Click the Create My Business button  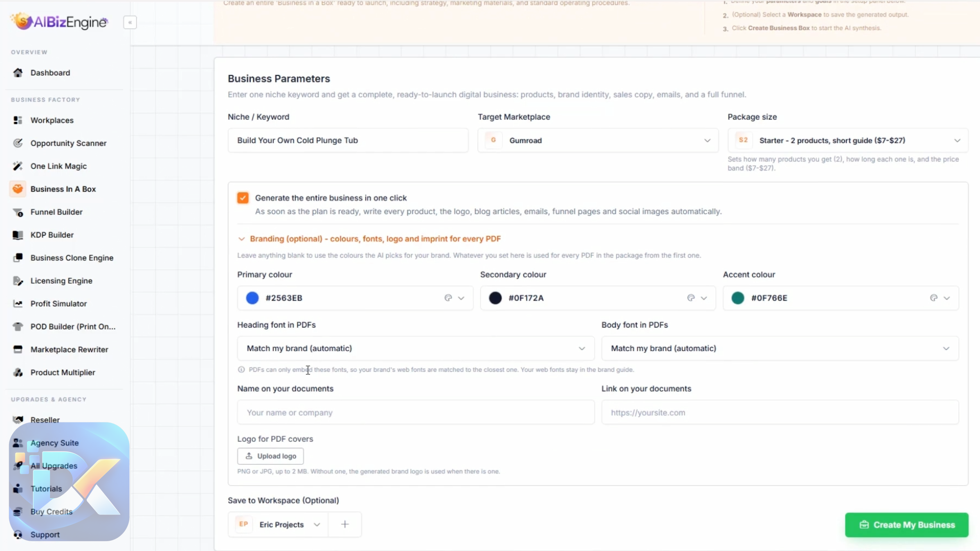[x=907, y=525]
